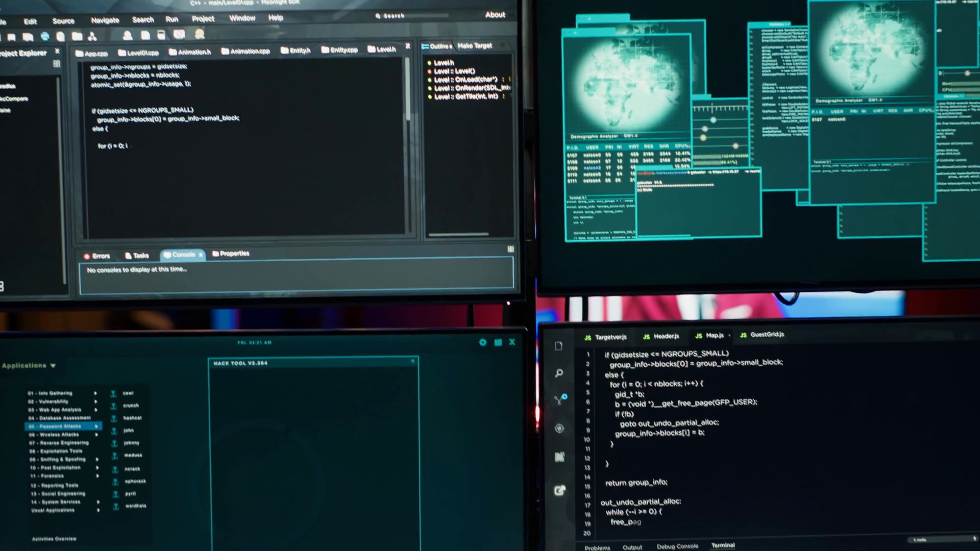The width and height of the screenshot is (980, 551).
Task: Open settings gear on hack desktop
Action: (483, 342)
